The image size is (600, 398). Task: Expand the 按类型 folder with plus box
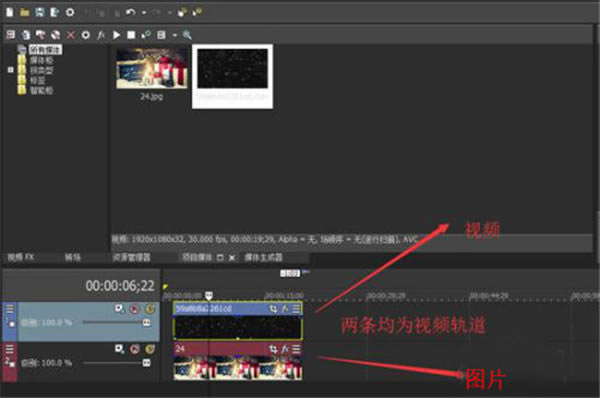tap(11, 70)
